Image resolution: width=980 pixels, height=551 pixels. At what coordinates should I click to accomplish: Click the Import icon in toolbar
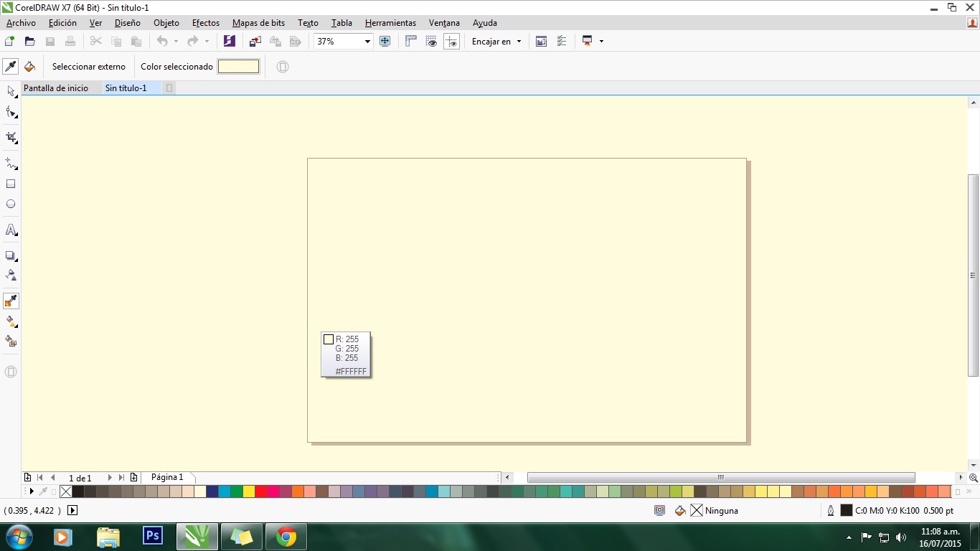pos(255,42)
